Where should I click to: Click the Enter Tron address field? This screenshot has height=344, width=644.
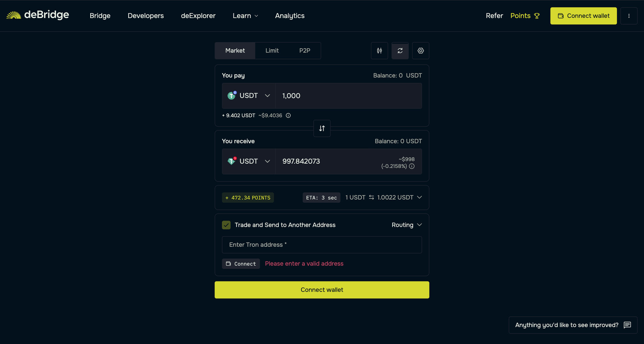point(322,245)
